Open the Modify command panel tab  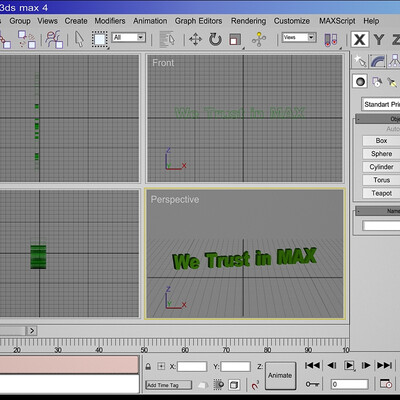click(x=378, y=61)
